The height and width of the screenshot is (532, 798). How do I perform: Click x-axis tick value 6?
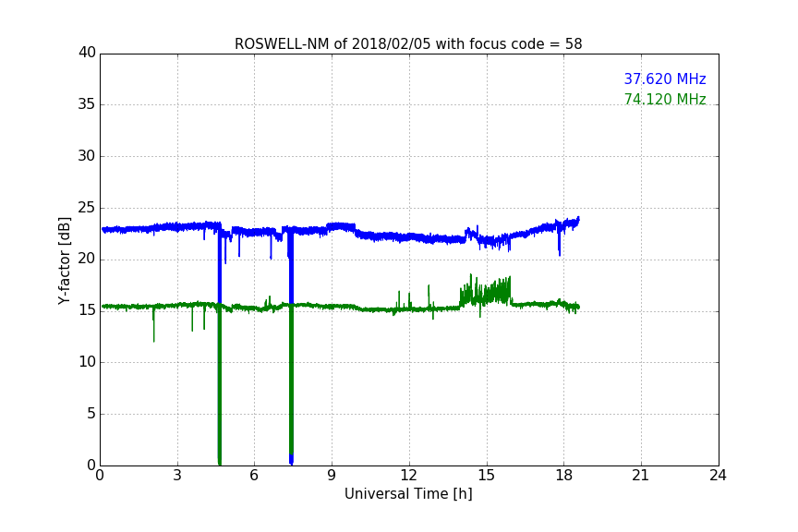coord(254,476)
